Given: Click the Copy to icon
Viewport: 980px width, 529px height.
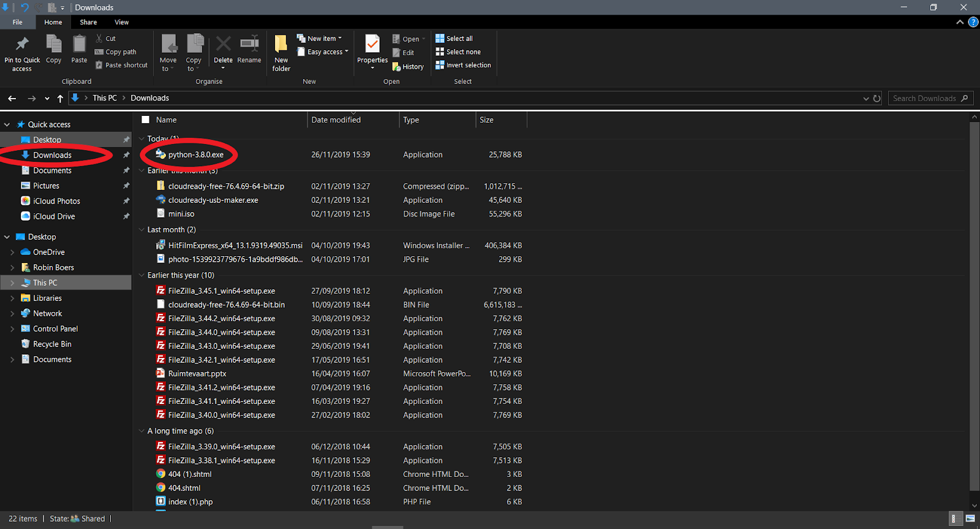Looking at the screenshot, I should click(195, 44).
